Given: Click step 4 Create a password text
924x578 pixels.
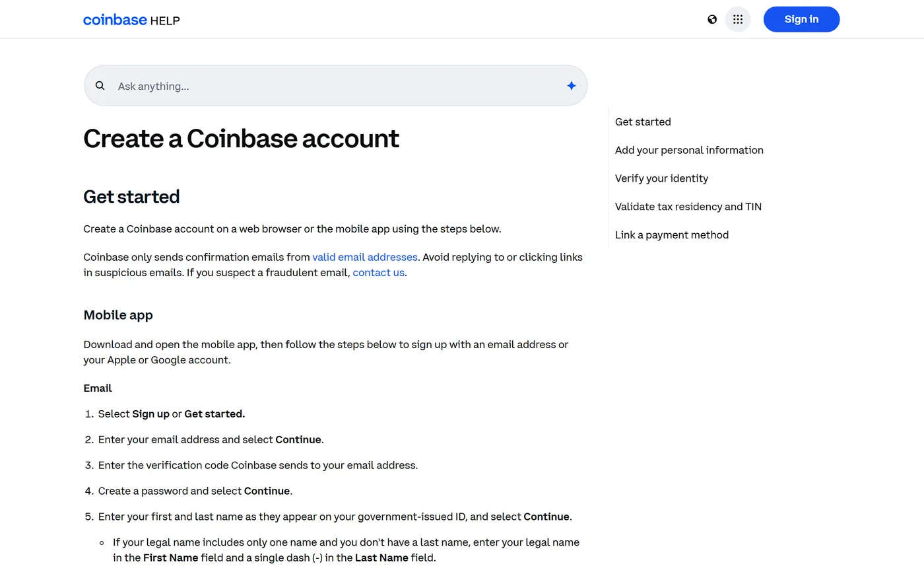Looking at the screenshot, I should pyautogui.click(x=195, y=491).
